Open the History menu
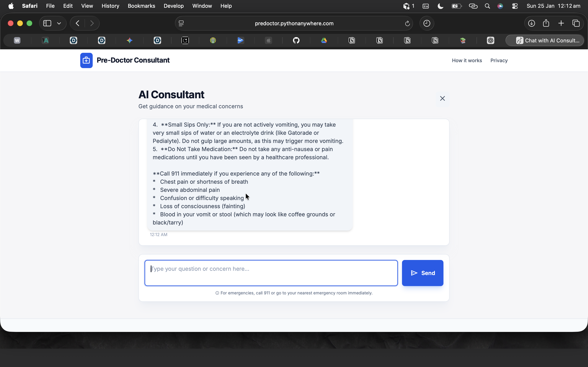 [x=110, y=6]
